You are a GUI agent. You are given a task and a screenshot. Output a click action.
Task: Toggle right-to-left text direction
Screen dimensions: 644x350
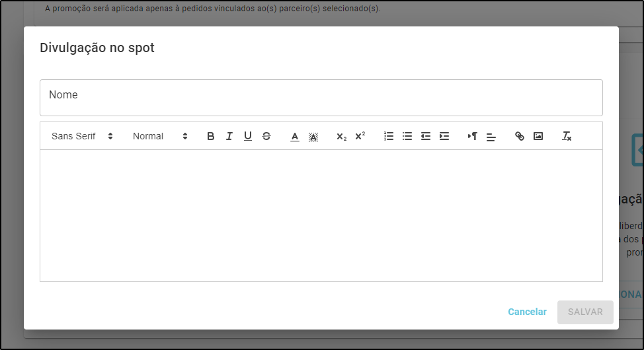tap(472, 136)
